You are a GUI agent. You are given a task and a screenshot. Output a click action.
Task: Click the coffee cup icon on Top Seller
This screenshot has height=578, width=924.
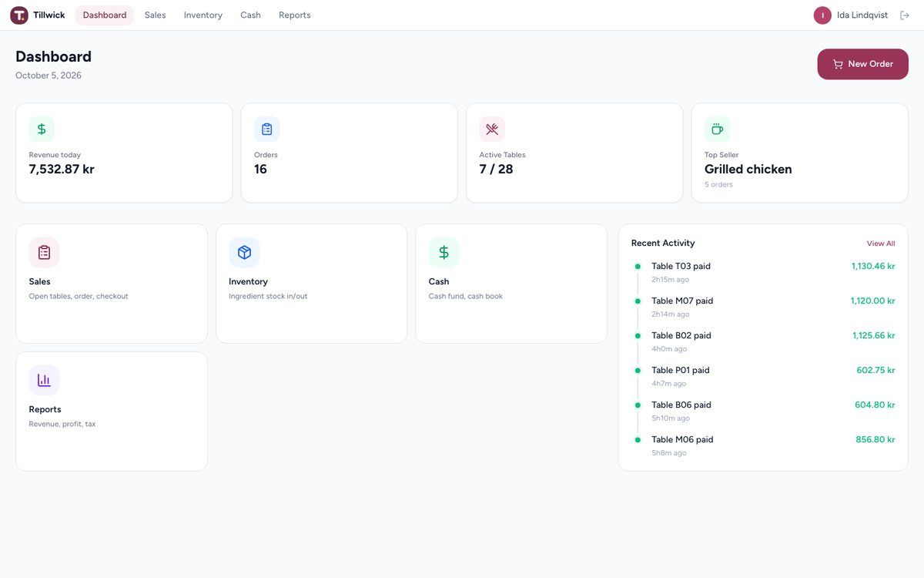(x=718, y=129)
